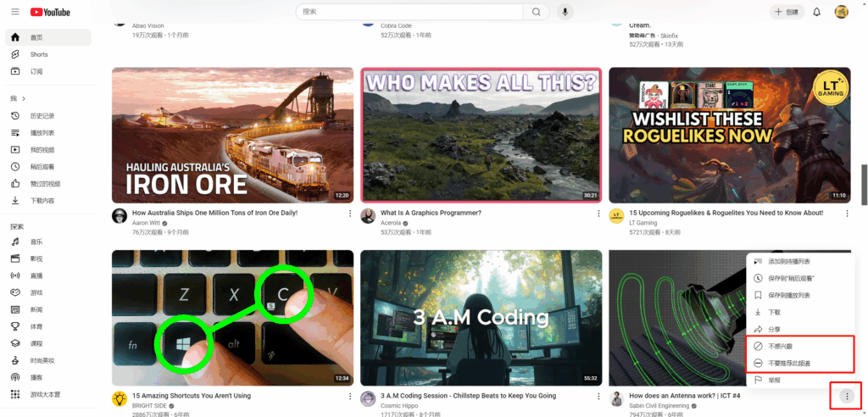868x417 pixels.
Task: Explore 直播 in the sidebar
Action: tap(48, 275)
